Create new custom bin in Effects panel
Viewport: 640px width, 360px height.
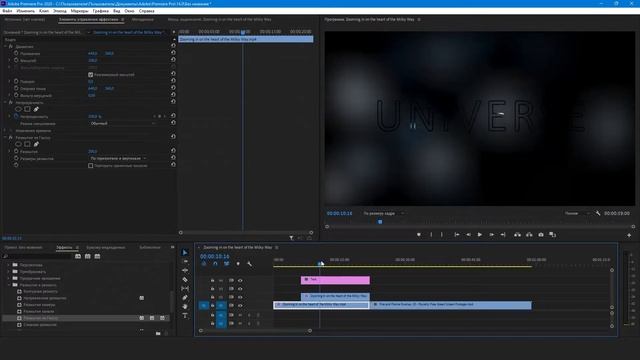(x=158, y=333)
